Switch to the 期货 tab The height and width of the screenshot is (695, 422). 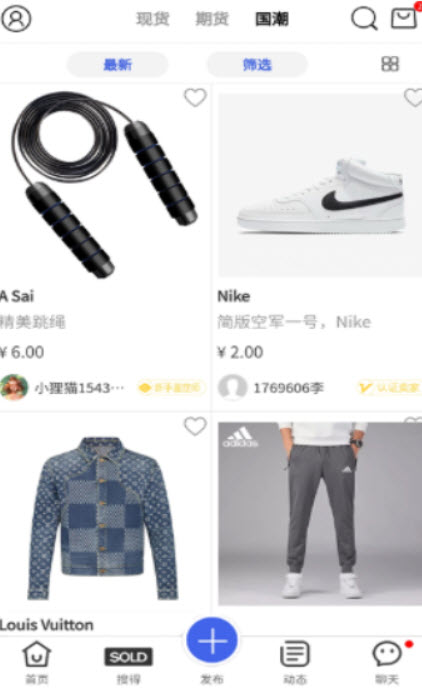point(212,19)
